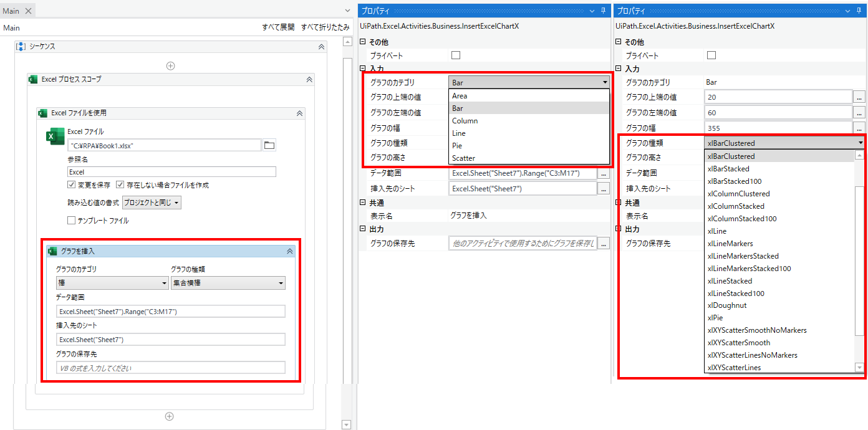Click the Excel ファイルを使用 activity icon
Screen dimensions: 868x430
pos(43,113)
